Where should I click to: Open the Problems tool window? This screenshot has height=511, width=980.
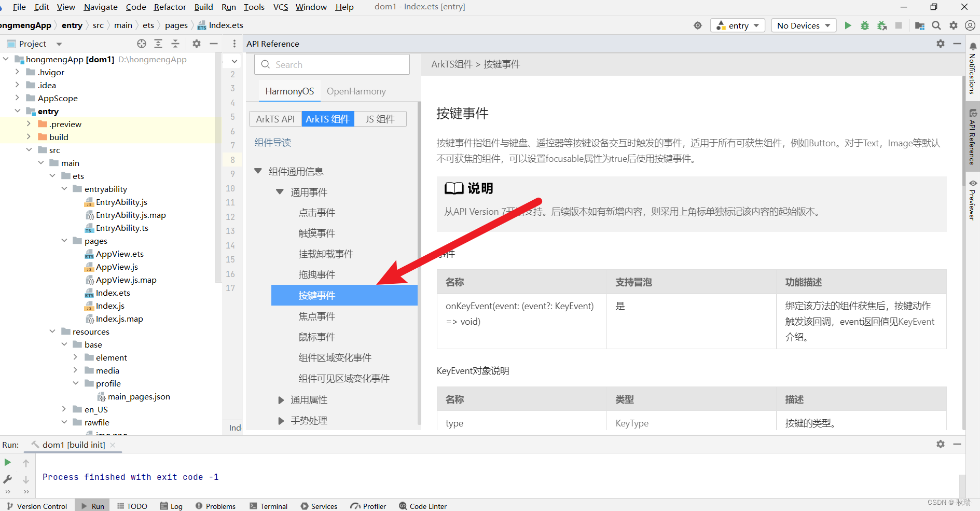click(215, 506)
